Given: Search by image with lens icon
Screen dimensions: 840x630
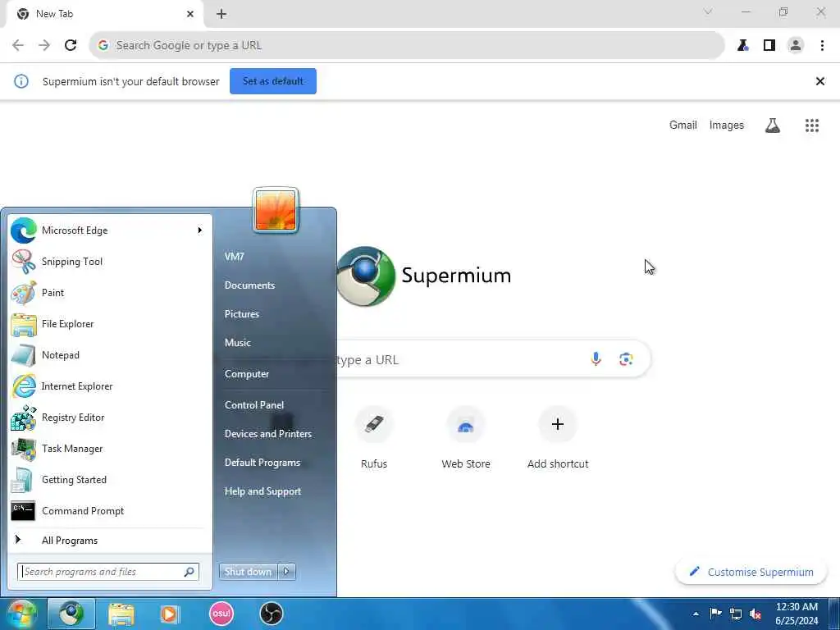Looking at the screenshot, I should coord(626,359).
